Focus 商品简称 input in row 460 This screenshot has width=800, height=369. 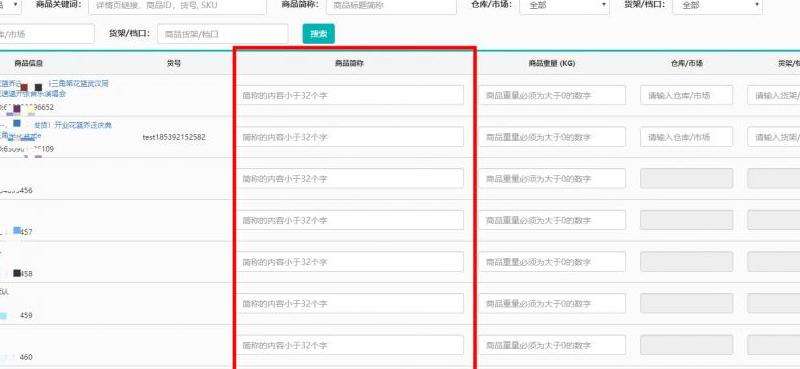[x=350, y=345]
